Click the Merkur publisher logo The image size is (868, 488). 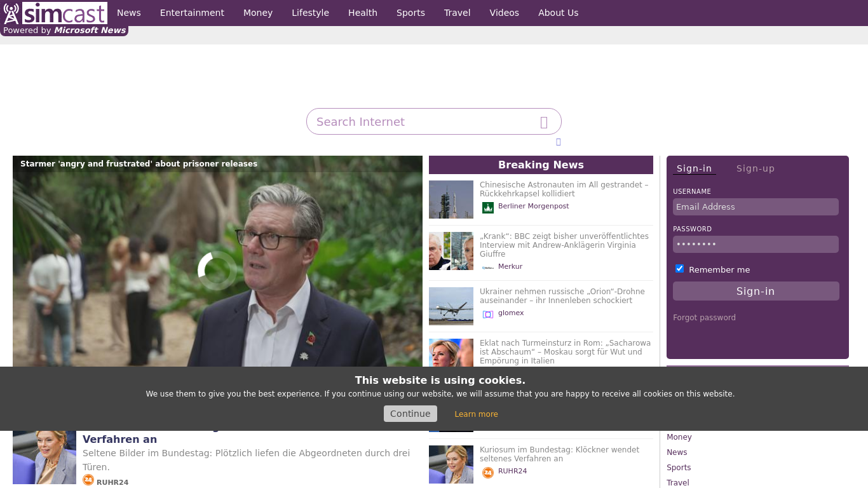click(488, 268)
